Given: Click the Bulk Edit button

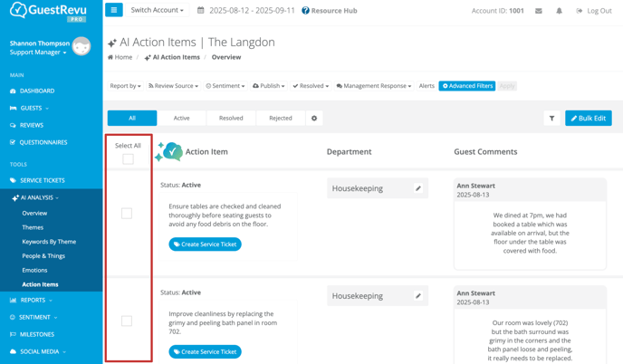Looking at the screenshot, I should pos(588,119).
